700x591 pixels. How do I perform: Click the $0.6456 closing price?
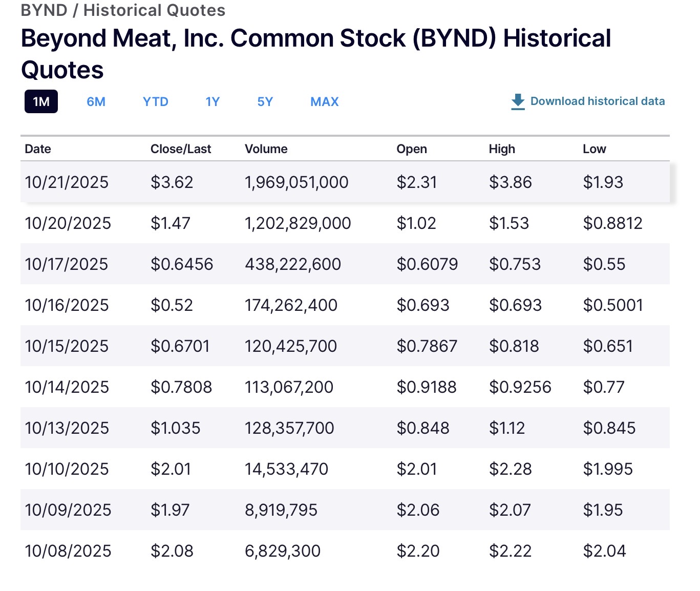[181, 264]
